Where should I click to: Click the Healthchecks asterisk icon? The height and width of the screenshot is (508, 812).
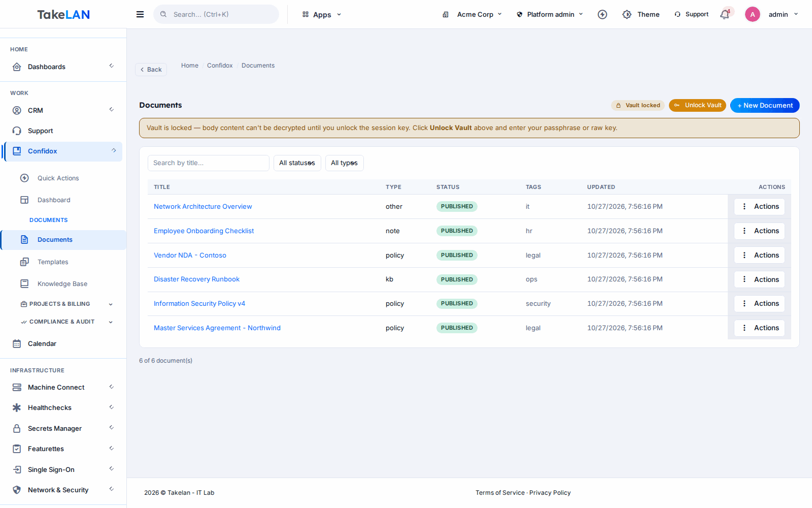point(17,407)
